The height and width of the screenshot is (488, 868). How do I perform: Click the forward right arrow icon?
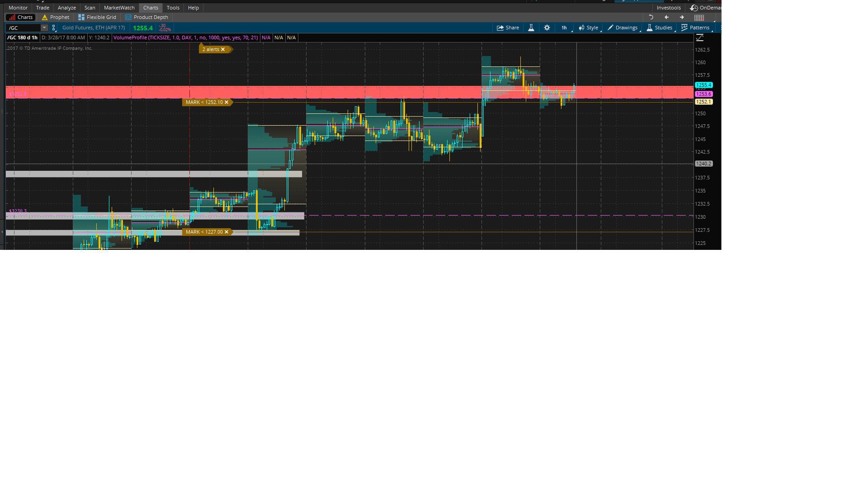[x=682, y=17]
